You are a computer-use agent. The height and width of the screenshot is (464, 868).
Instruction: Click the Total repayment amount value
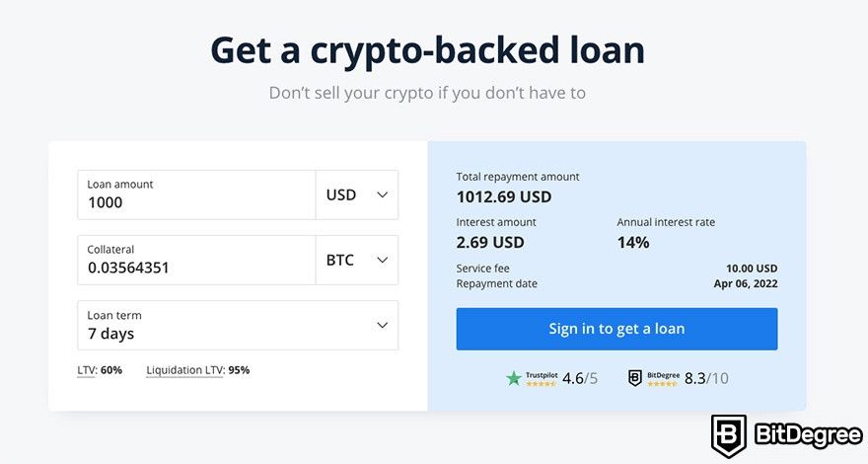pyautogui.click(x=504, y=196)
